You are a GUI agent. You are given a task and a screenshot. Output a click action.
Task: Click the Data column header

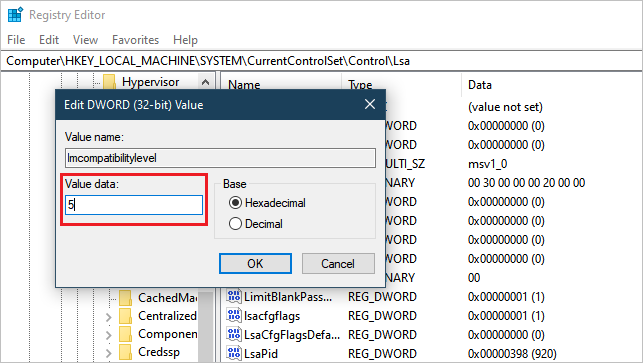click(480, 84)
